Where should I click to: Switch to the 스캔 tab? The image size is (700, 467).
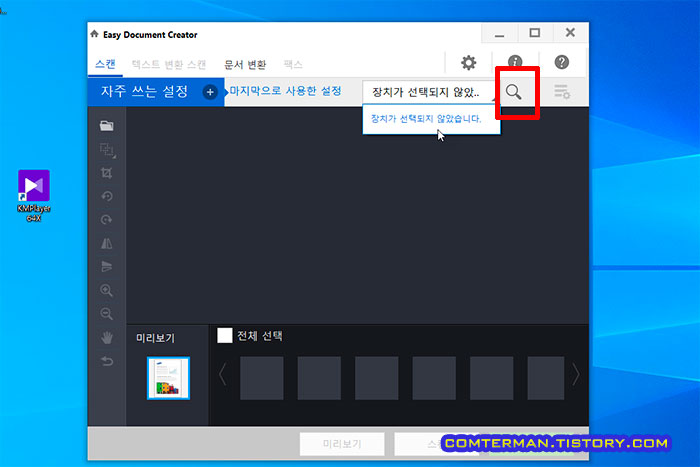point(105,64)
